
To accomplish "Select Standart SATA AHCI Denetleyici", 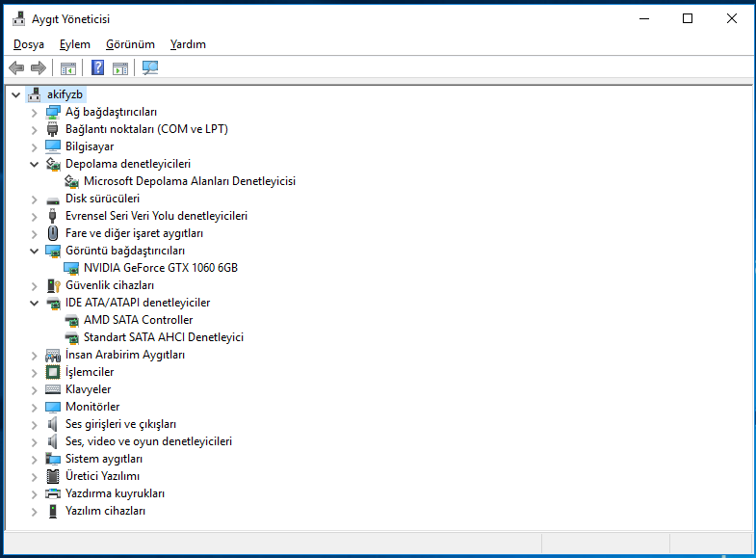I will [x=163, y=337].
